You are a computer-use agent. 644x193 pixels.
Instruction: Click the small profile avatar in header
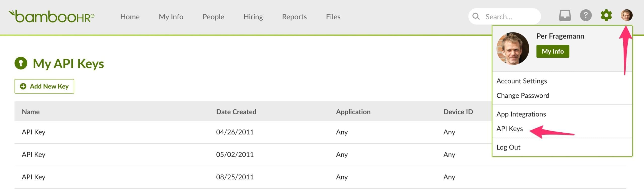tap(626, 15)
